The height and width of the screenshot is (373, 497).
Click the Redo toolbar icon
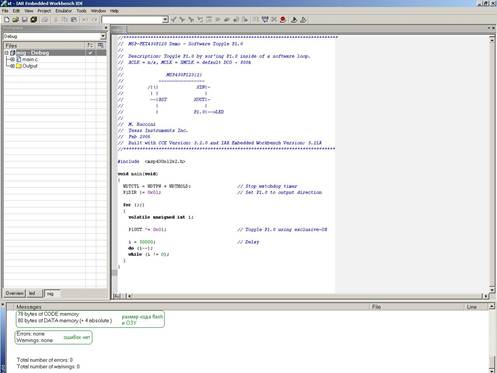click(x=94, y=20)
